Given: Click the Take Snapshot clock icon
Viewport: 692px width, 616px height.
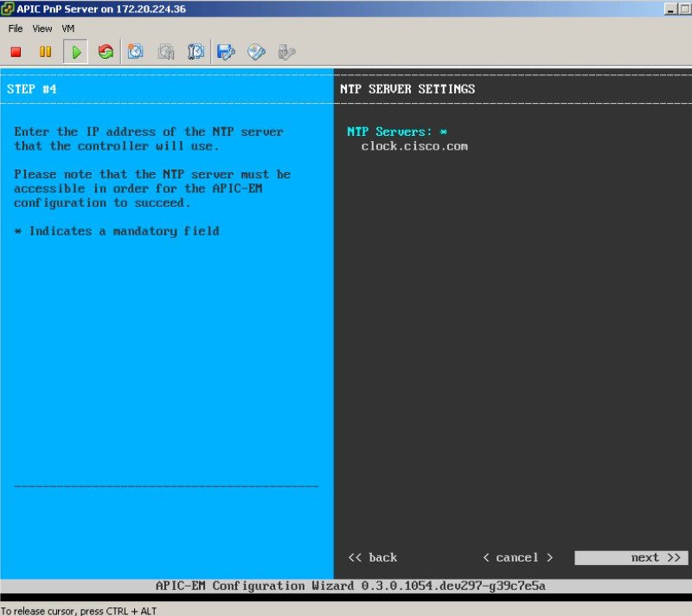Looking at the screenshot, I should coord(136,52).
